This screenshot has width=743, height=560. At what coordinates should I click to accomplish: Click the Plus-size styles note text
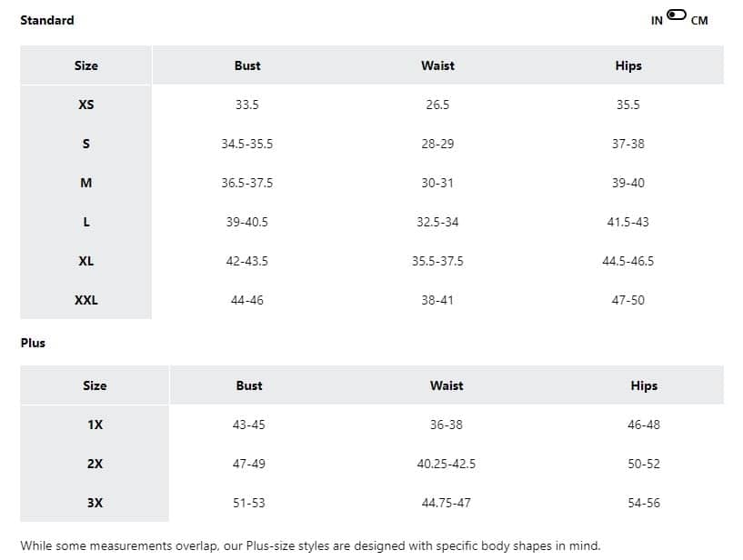coord(310,545)
